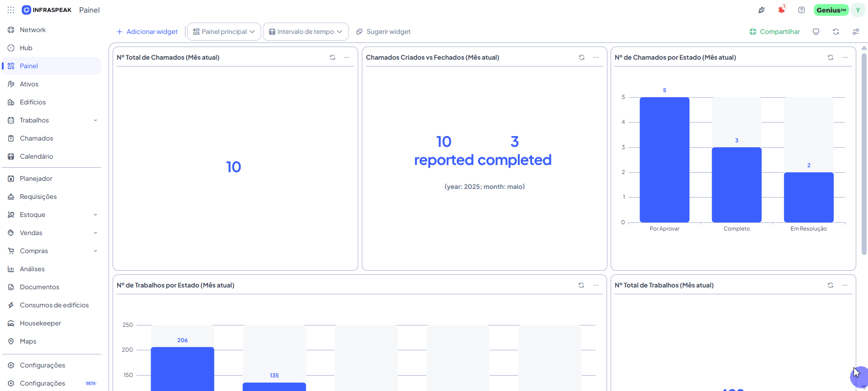This screenshot has width=868, height=391.
Task: Click the Consumos de edifícios lightning icon
Action: 11,305
